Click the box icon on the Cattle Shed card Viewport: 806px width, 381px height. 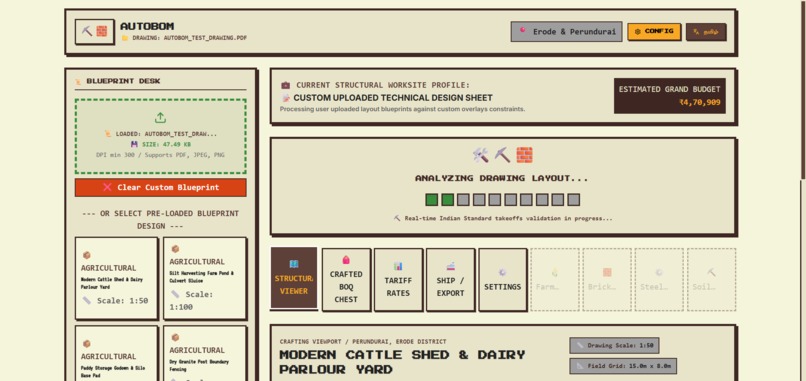coord(86,255)
